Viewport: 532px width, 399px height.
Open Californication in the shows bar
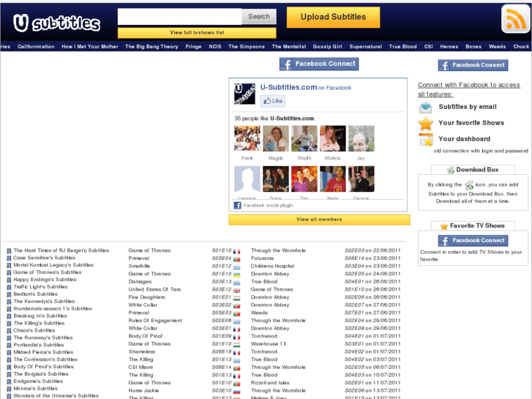pyautogui.click(x=36, y=47)
